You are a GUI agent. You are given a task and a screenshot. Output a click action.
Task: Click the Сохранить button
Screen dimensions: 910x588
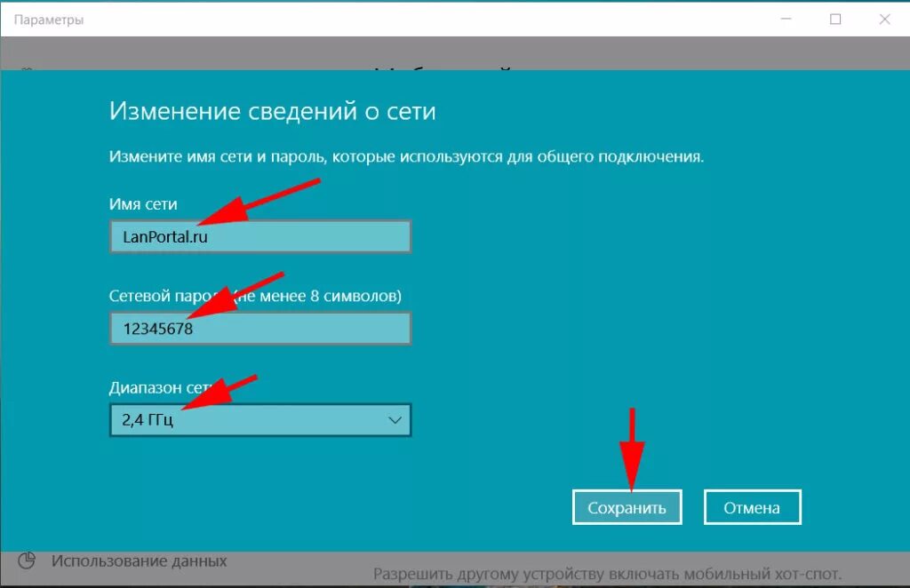[x=627, y=506]
